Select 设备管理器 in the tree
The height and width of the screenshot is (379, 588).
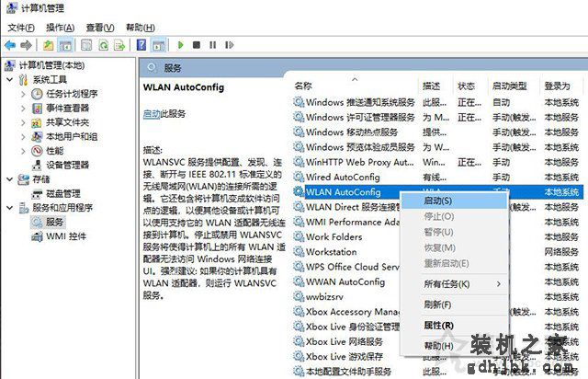[61, 165]
